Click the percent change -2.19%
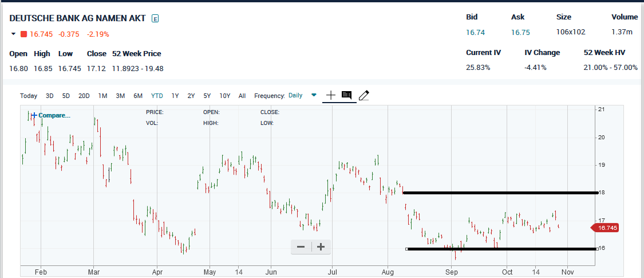Viewport: 644px width, 278px height. pyautogui.click(x=98, y=34)
